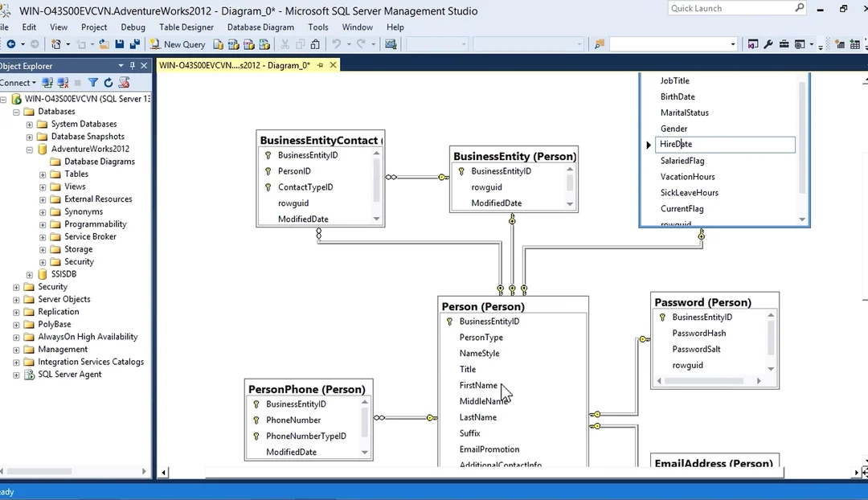Close the Diagram_0 tab

(x=333, y=65)
